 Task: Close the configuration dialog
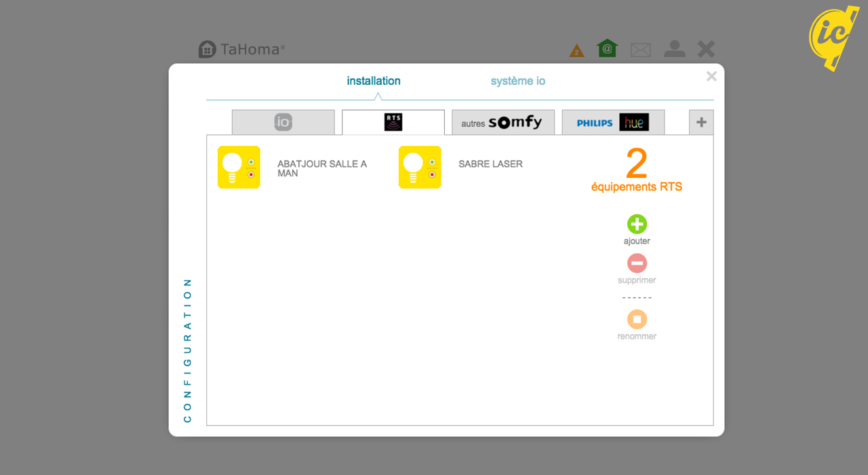tap(711, 77)
